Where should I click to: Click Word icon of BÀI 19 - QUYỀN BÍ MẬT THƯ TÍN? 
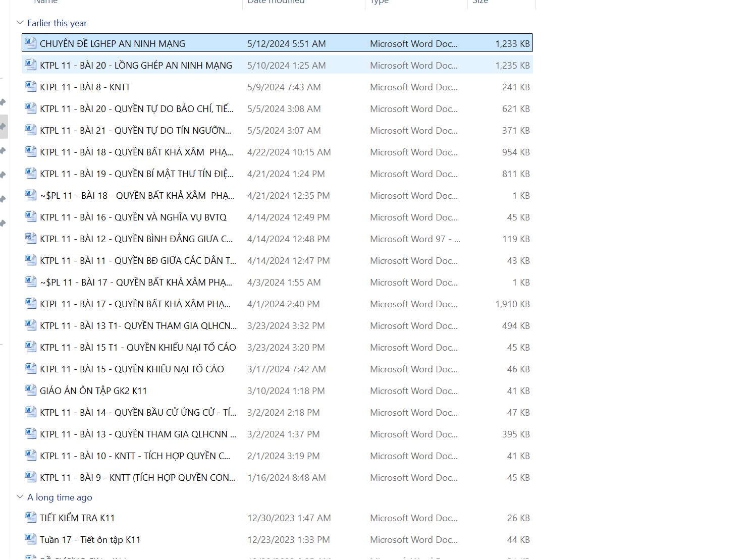pos(31,173)
